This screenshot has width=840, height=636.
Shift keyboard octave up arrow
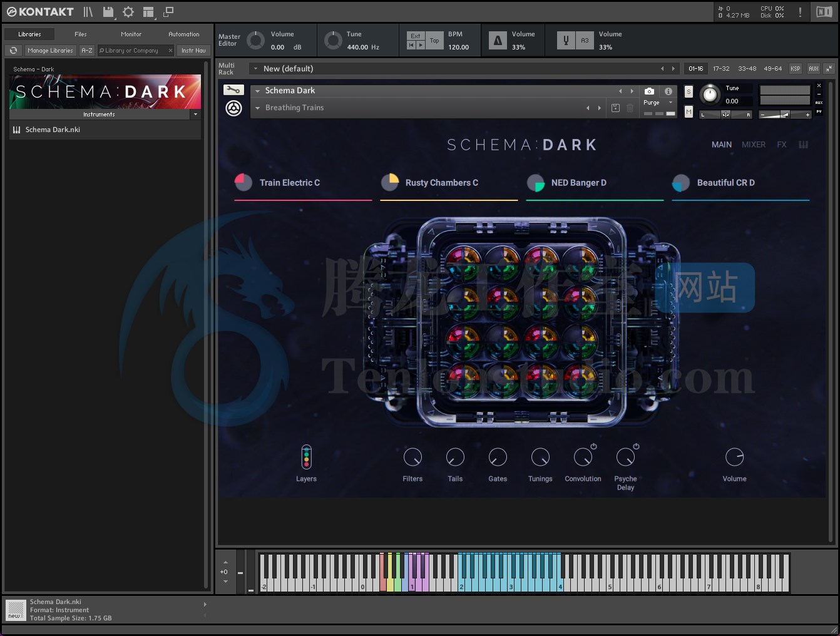(x=225, y=562)
